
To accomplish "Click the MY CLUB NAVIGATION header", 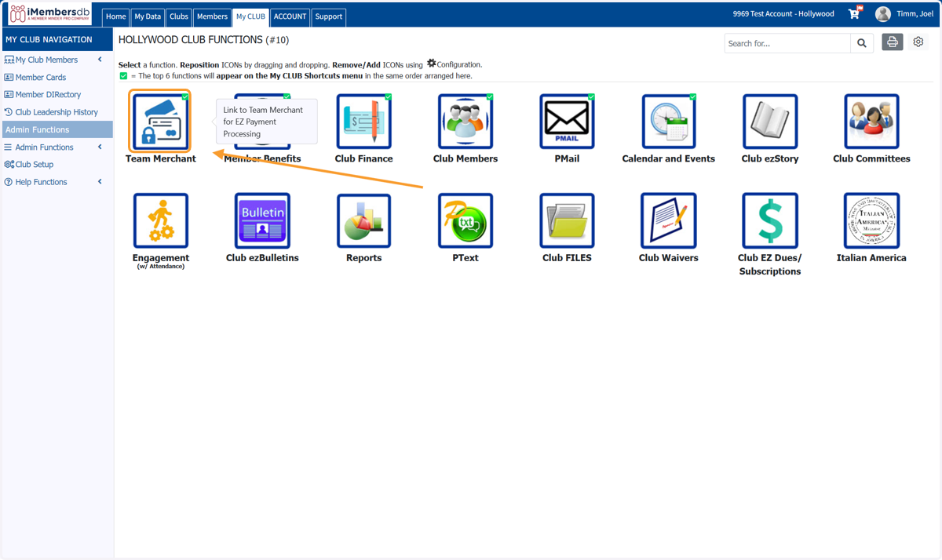I will [57, 39].
